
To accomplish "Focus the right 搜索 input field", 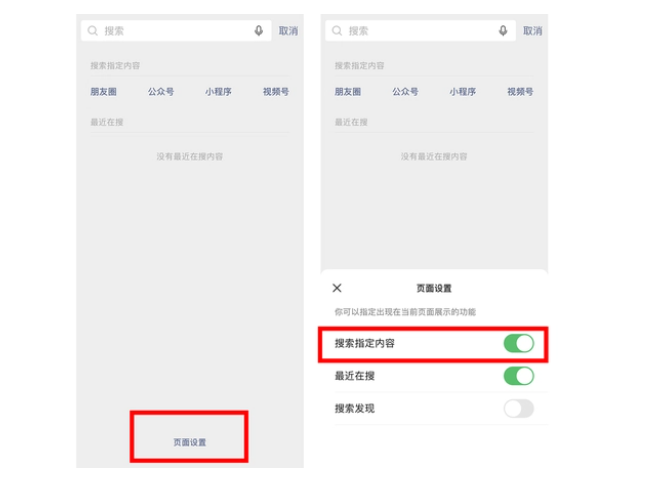I will click(x=420, y=31).
